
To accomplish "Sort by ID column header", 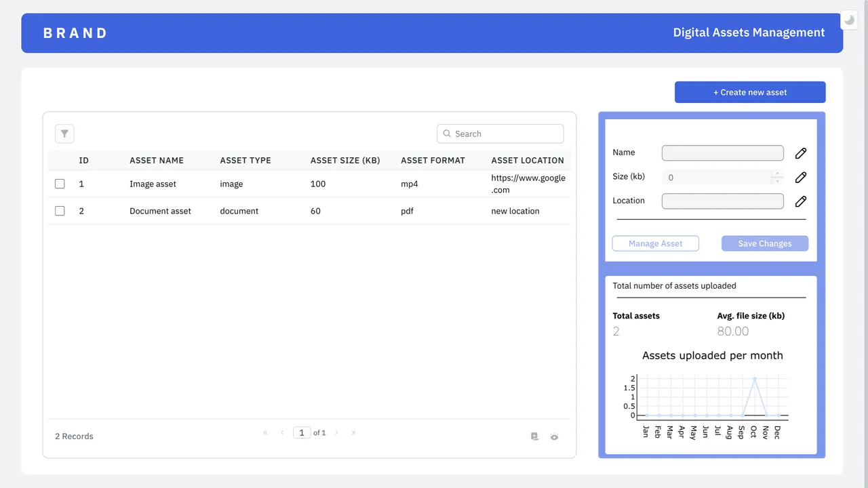I will point(84,161).
